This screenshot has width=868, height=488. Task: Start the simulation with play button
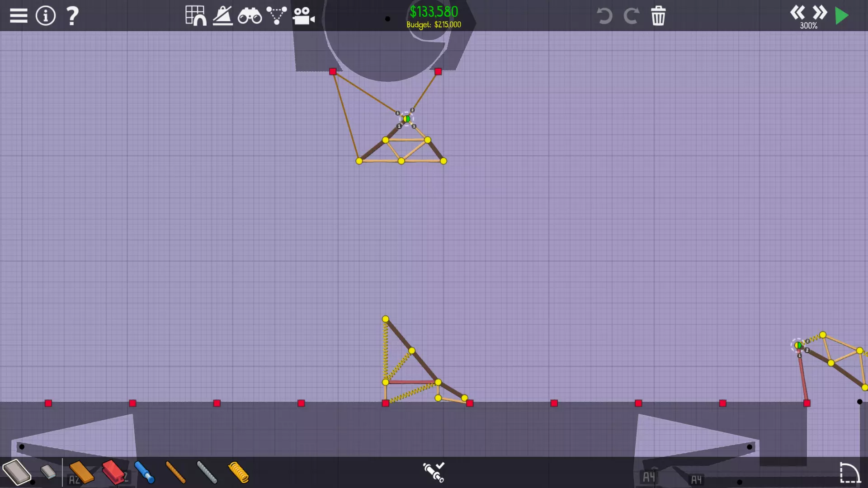[842, 16]
